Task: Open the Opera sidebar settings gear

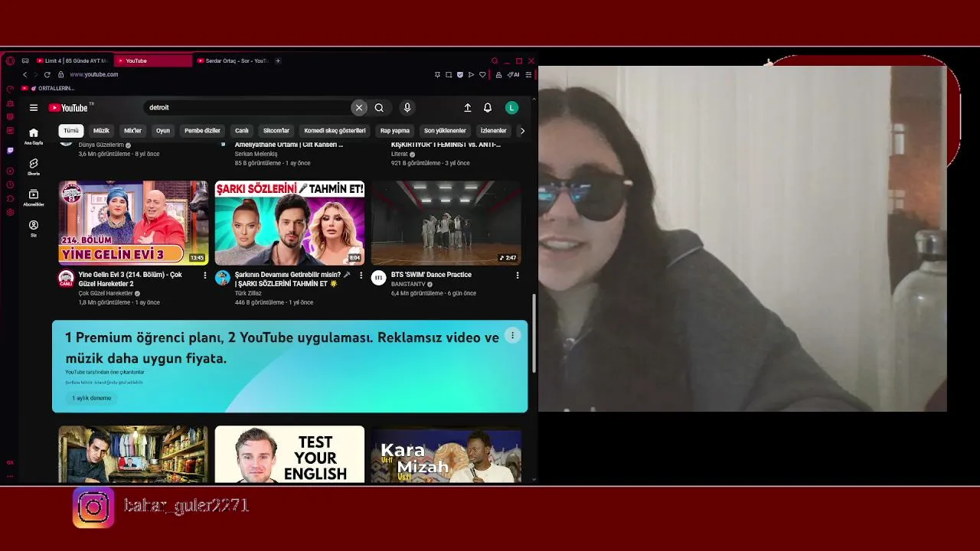Action: [x=10, y=212]
